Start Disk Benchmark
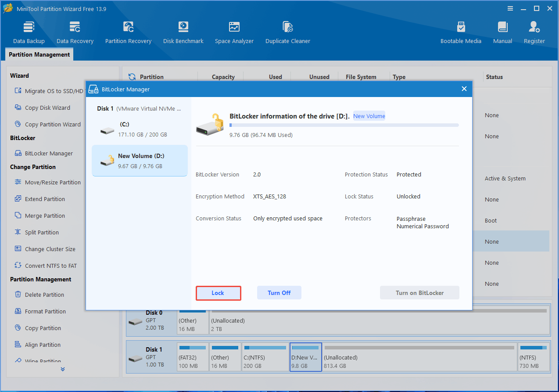This screenshot has height=392, width=559. coord(183,32)
